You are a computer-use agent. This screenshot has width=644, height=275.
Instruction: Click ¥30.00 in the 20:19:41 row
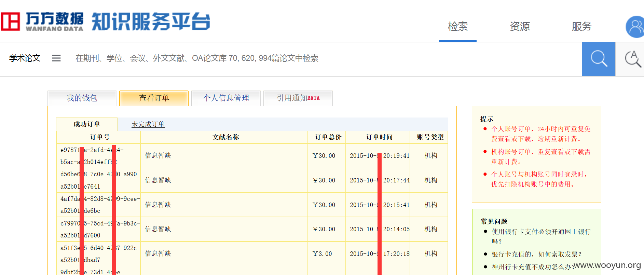point(324,156)
